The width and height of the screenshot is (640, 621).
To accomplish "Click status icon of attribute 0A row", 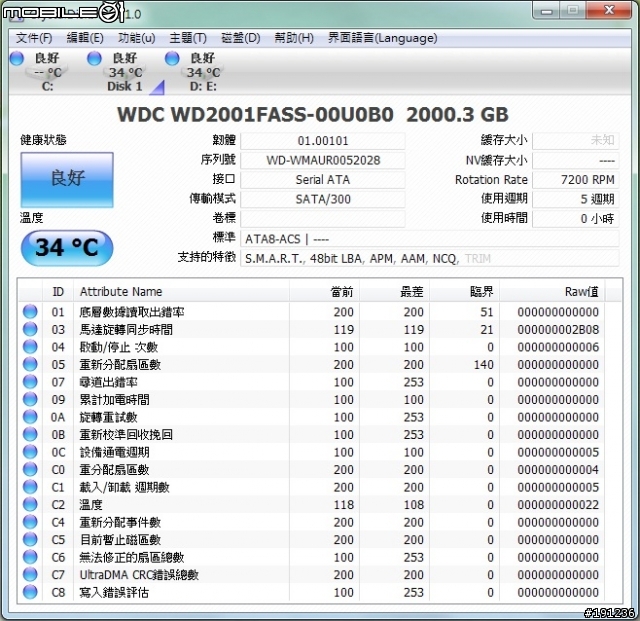I will point(30,417).
